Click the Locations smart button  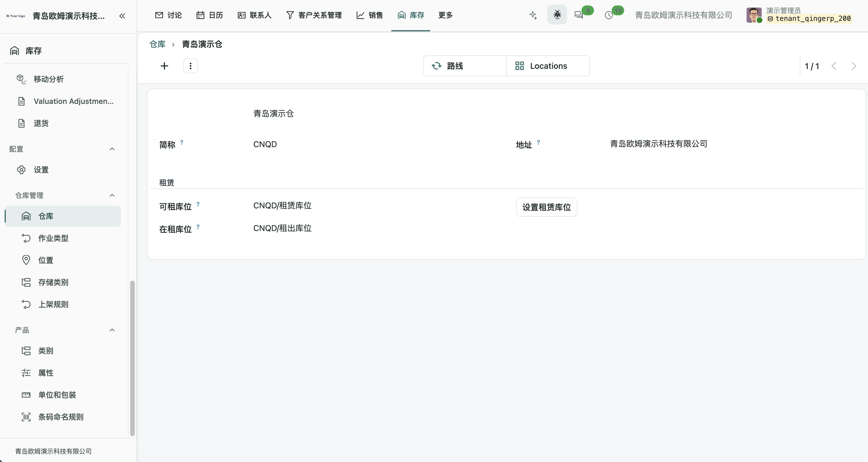click(x=548, y=66)
